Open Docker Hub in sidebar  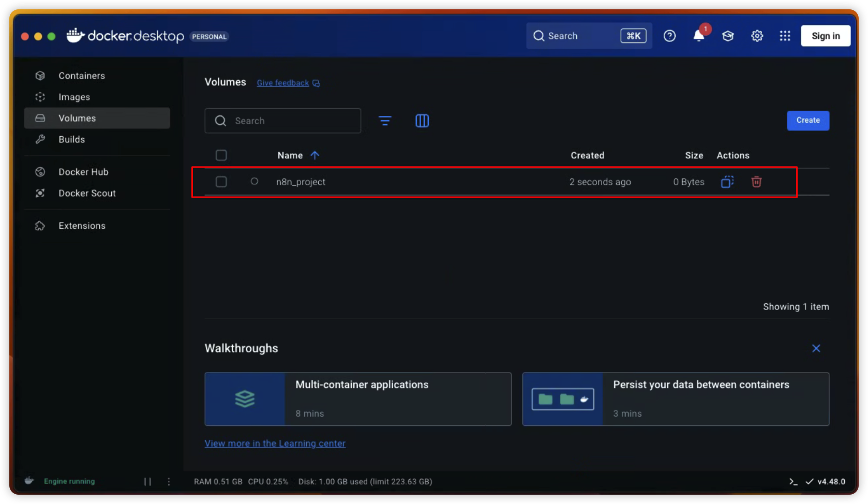tap(97, 172)
